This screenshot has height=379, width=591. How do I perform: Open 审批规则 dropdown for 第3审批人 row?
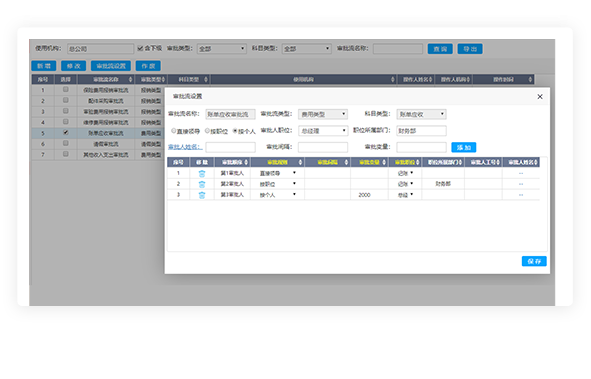point(277,195)
